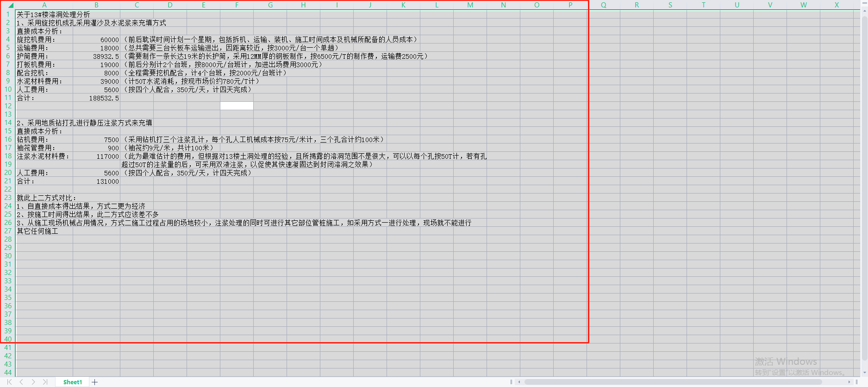Select the total 131000 cell

pyautogui.click(x=96, y=181)
